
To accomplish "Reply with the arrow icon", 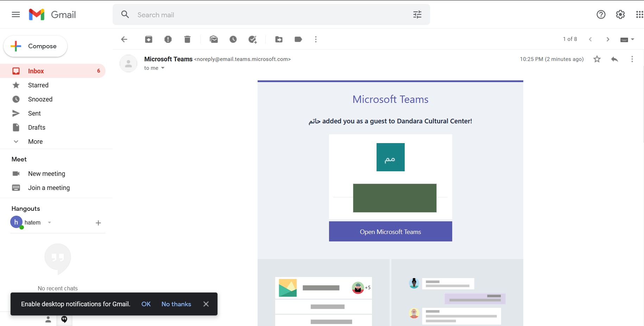I will [614, 59].
